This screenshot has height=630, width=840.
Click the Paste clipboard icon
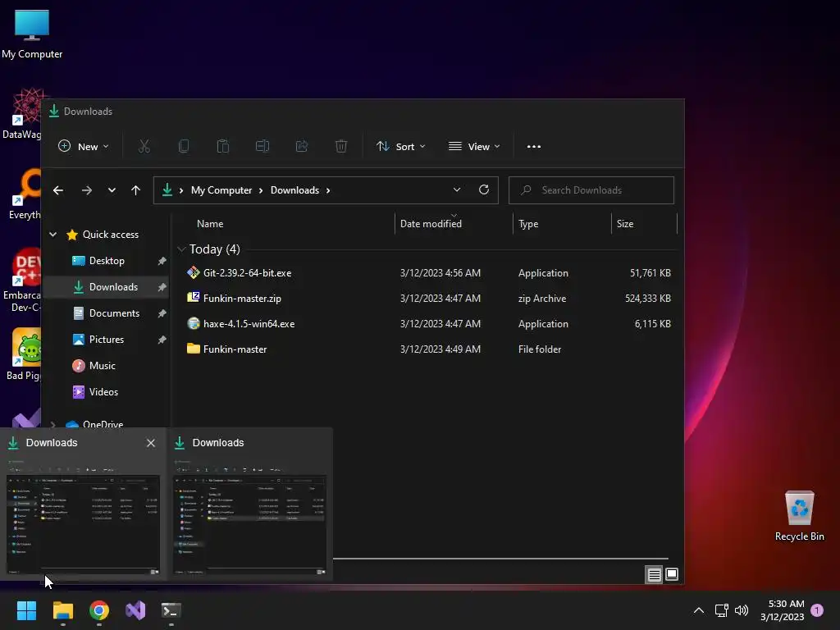[x=223, y=146]
